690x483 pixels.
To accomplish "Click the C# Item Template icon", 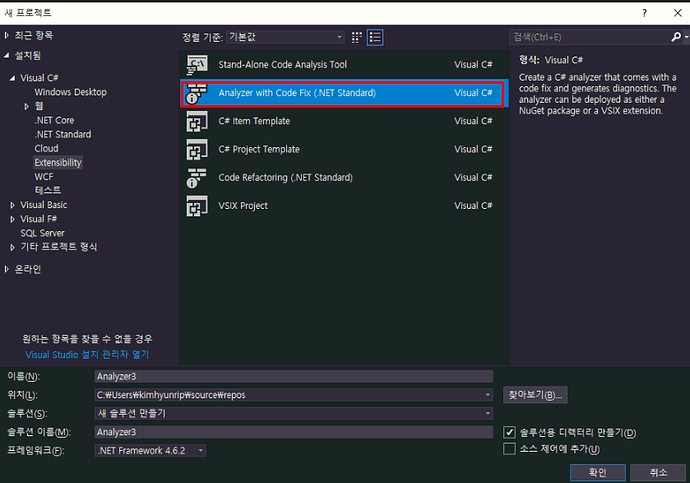I will tap(197, 121).
